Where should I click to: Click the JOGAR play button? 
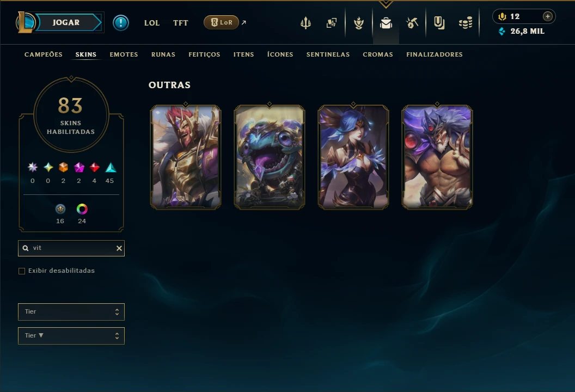point(66,22)
